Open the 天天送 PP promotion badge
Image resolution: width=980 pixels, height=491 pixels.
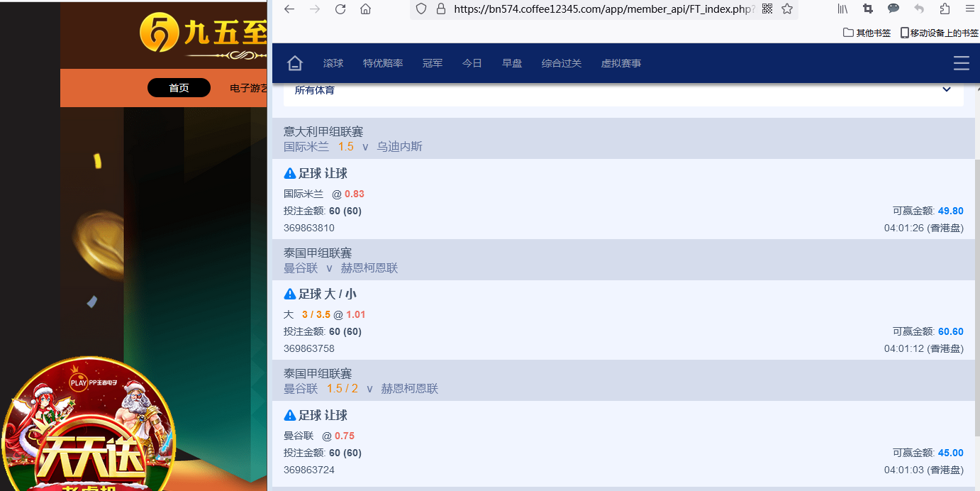coord(88,424)
